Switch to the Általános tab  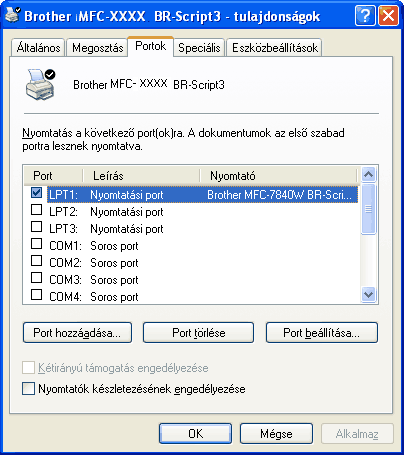[38, 48]
